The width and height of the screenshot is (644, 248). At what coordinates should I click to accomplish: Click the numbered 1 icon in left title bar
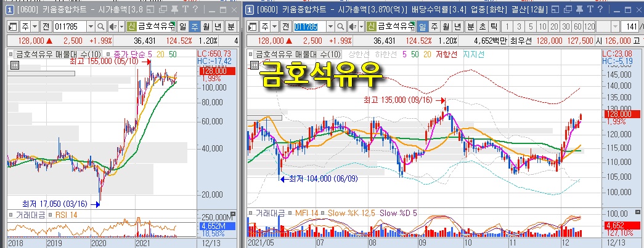click(x=9, y=9)
